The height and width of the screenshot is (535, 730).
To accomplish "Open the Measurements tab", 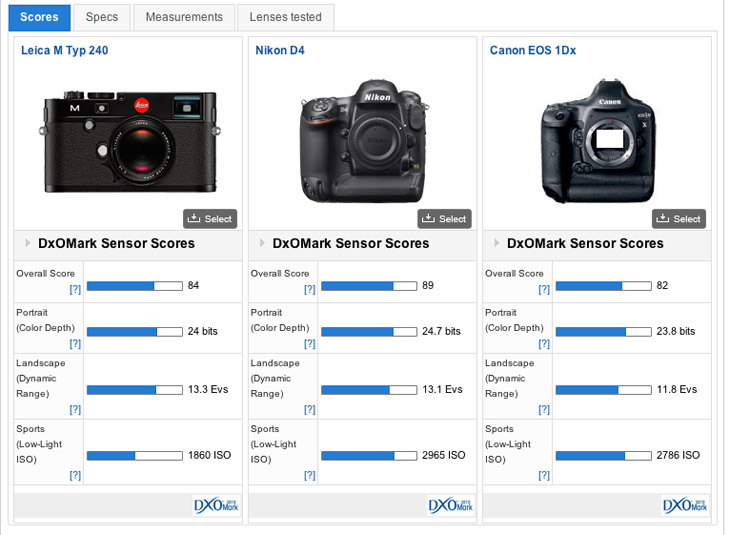I will click(184, 17).
